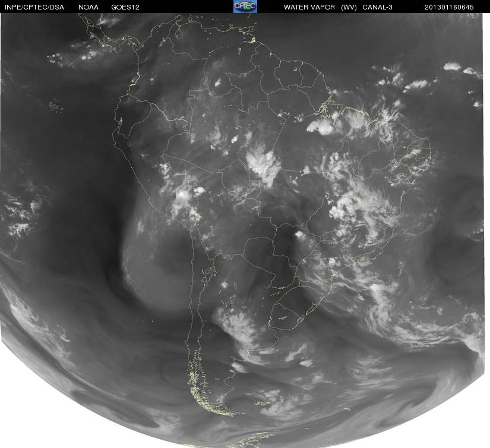Screen dimensions: 490x448
Task: Click the CANAL-3 channel label
Action: tap(378, 7)
